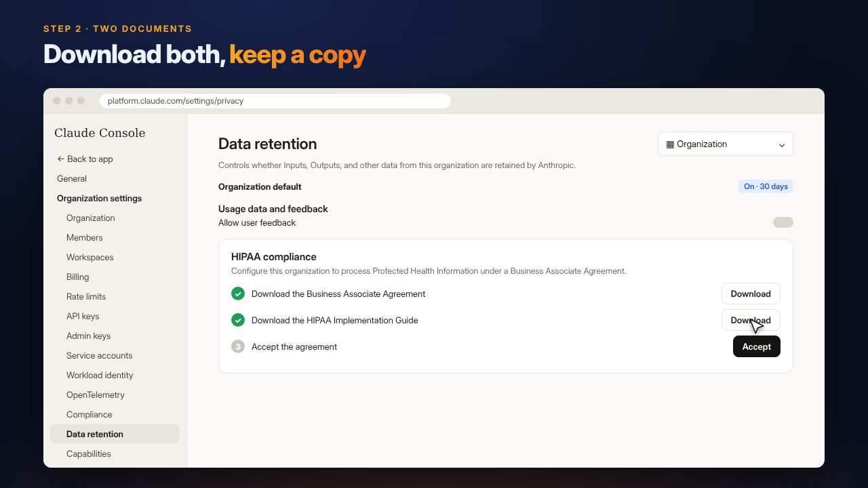
Task: Click the Data retention page heading
Action: coord(268,144)
